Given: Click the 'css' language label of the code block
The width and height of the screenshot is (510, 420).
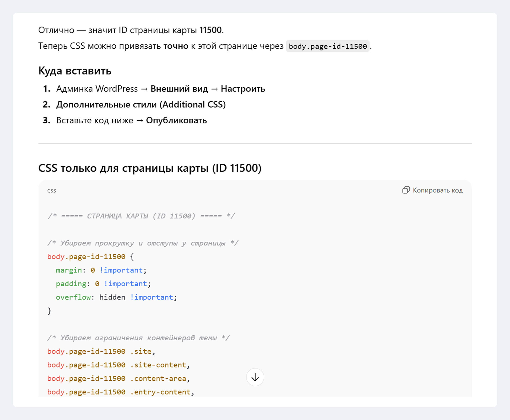Looking at the screenshot, I should [x=52, y=191].
